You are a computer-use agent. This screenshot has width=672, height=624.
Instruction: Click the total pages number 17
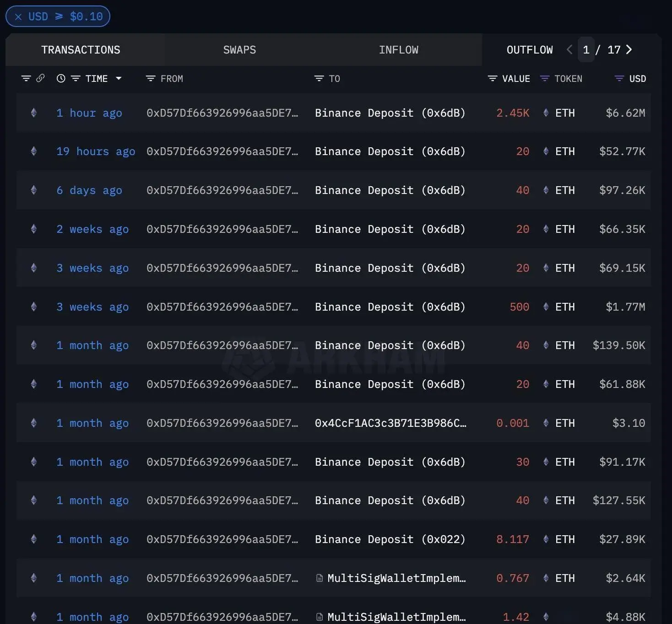click(614, 49)
